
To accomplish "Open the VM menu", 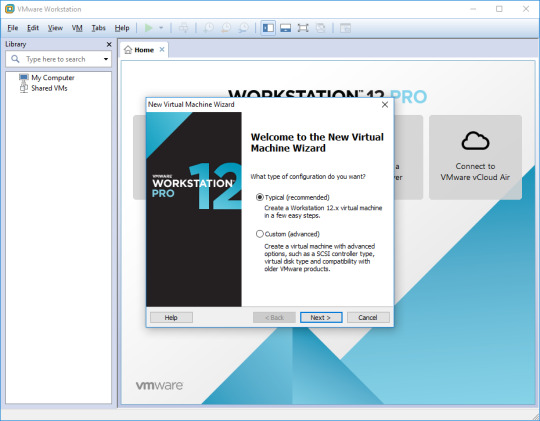I will [x=77, y=28].
